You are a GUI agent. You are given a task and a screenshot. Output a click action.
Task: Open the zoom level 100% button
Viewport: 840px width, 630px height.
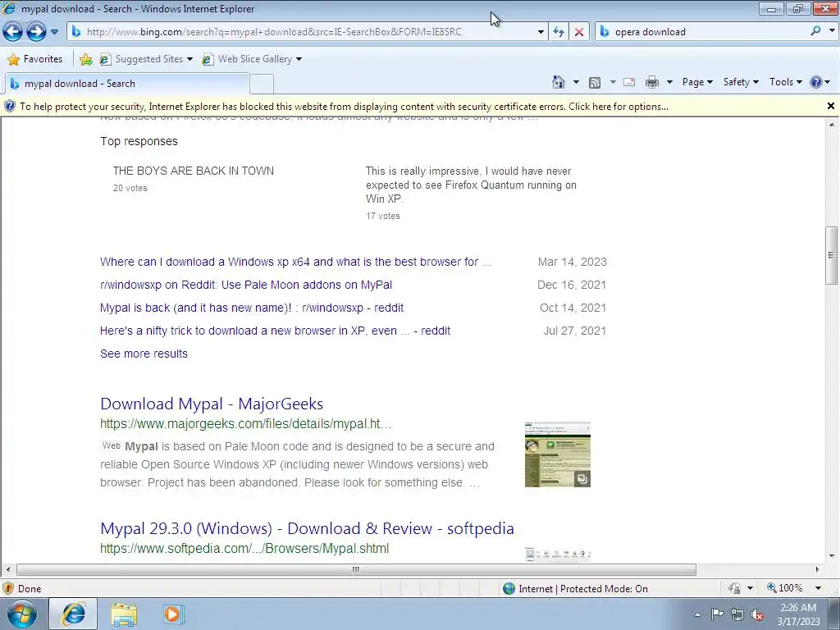(786, 588)
